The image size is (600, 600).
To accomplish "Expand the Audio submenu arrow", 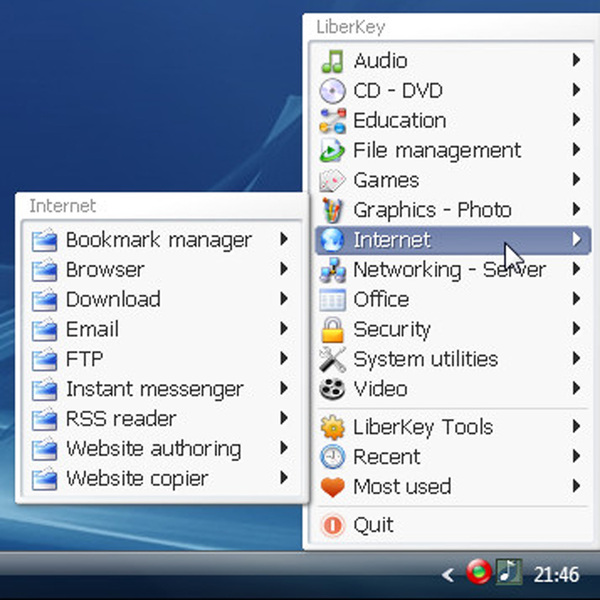I will (576, 60).
